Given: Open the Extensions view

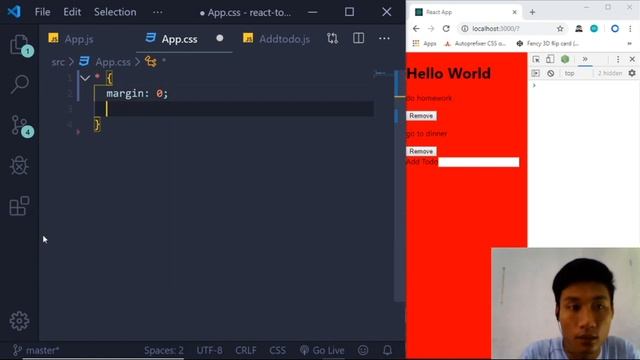Looking at the screenshot, I should (x=19, y=206).
